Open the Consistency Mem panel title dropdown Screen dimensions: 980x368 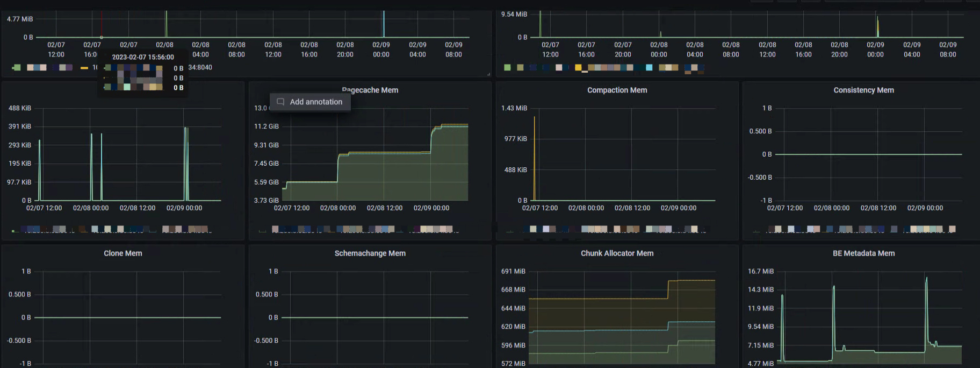click(863, 90)
